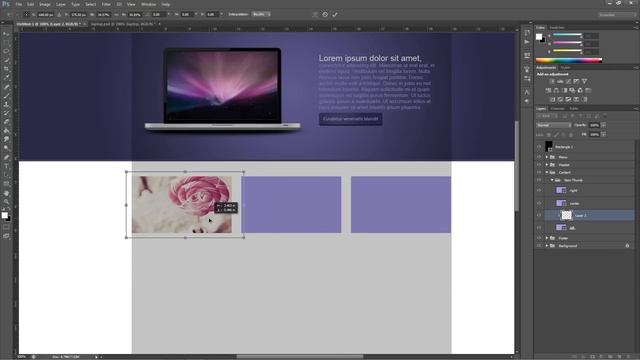This screenshot has width=640, height=360.
Task: Add an Exposure adjustment
Action: pos(576,81)
